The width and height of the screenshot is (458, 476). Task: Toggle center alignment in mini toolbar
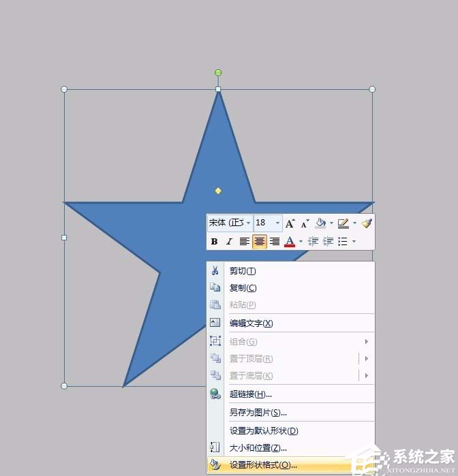tap(260, 242)
